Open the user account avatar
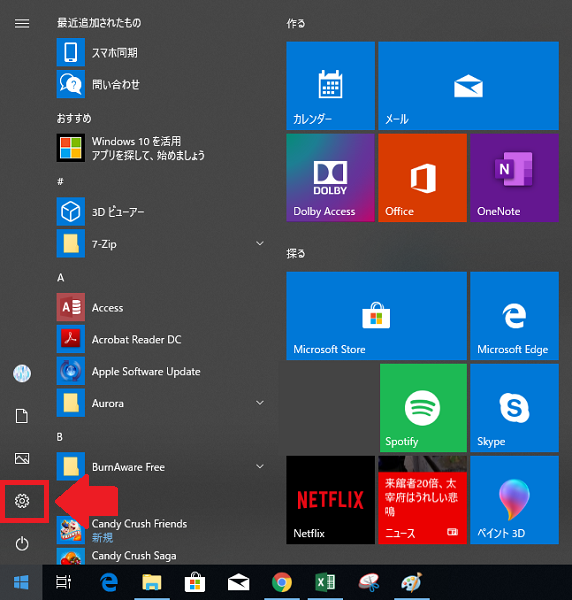 click(x=22, y=373)
